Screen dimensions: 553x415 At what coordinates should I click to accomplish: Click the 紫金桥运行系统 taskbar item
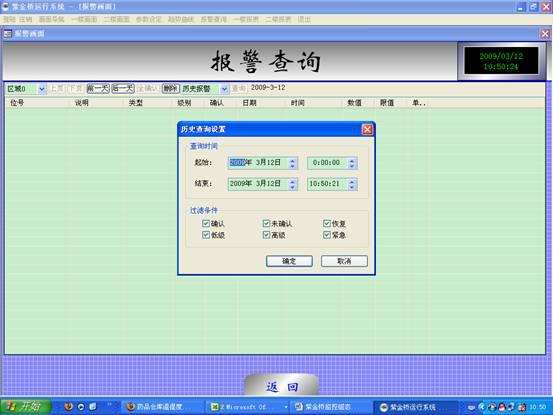(416, 407)
